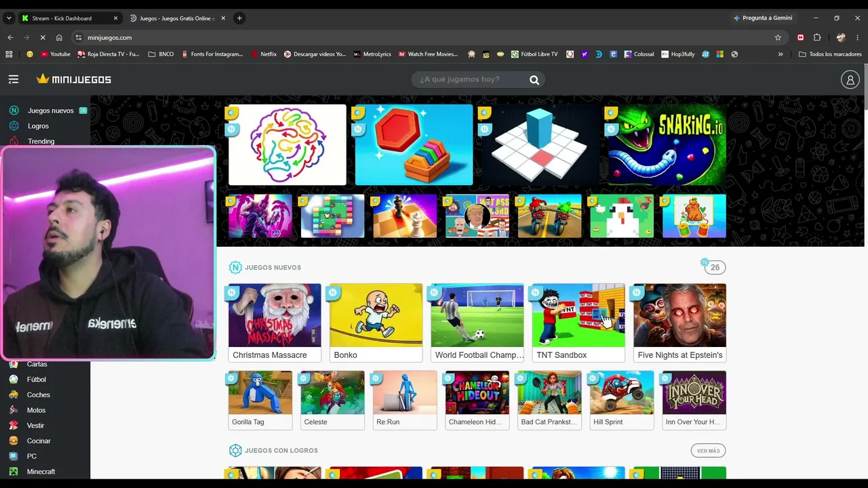Open the user account profile icon
The width and height of the screenshot is (868, 488).
[x=850, y=80]
